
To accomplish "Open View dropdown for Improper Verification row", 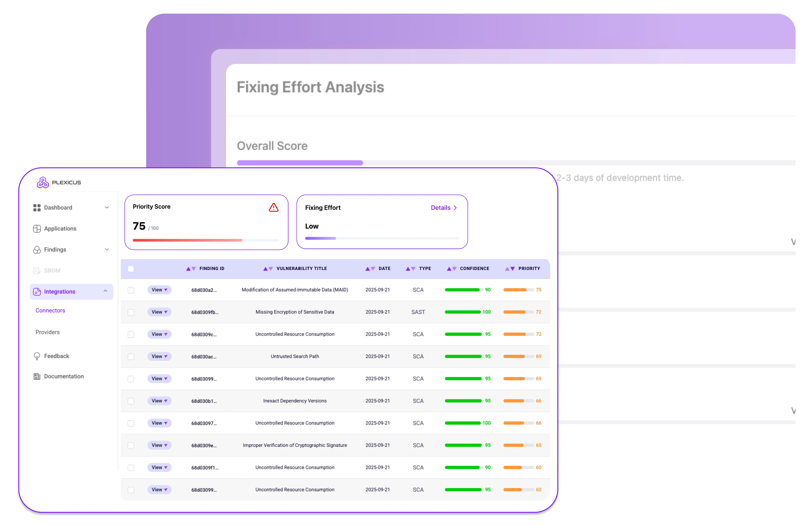I will [159, 445].
